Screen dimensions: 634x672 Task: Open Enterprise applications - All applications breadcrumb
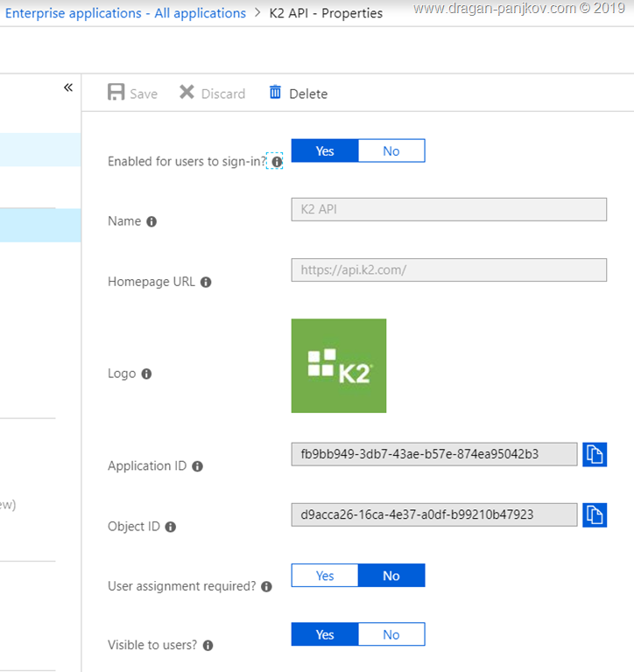(125, 13)
